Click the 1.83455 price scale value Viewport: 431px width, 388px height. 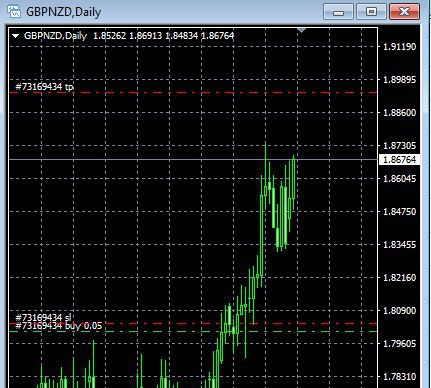400,245
